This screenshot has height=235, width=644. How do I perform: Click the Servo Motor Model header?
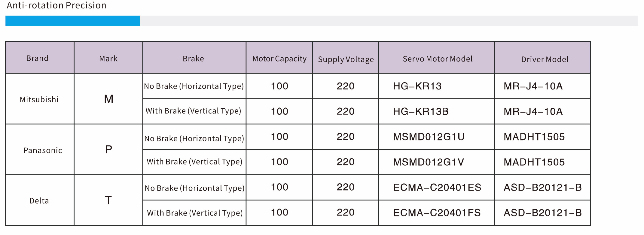pos(437,59)
